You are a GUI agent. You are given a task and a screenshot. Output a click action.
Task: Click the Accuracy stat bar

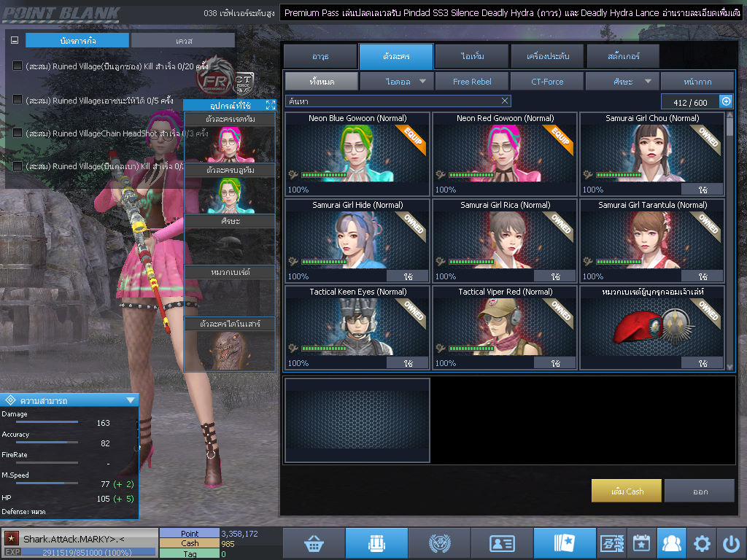(47, 443)
